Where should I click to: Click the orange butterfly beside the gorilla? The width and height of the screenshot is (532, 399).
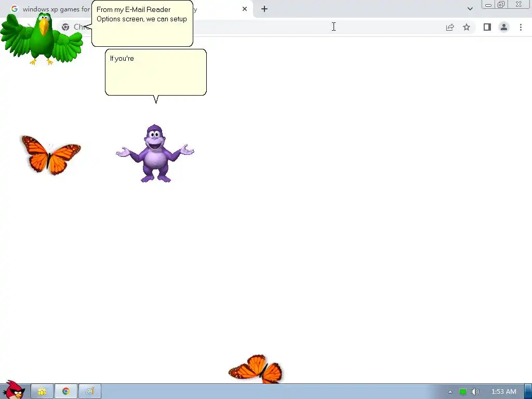coord(51,155)
